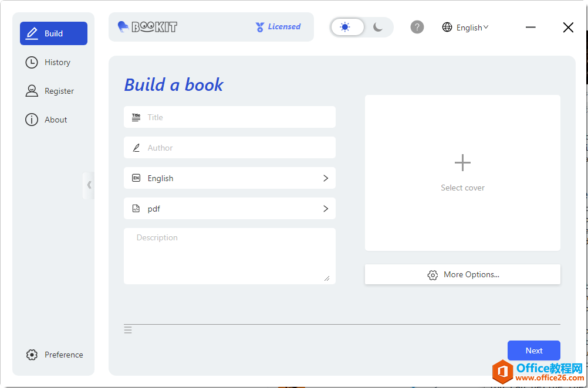Expand the book language English selector
The image size is (588, 388).
click(x=229, y=178)
